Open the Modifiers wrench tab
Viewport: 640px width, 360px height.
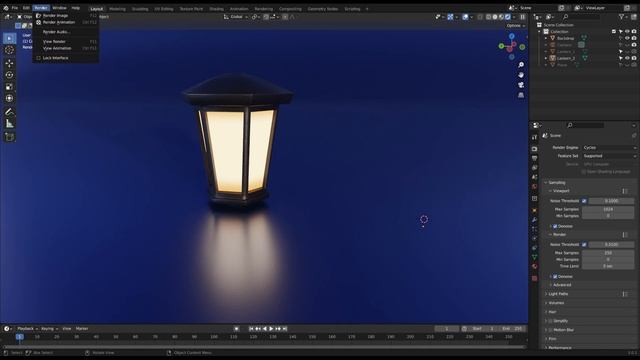coord(535,220)
